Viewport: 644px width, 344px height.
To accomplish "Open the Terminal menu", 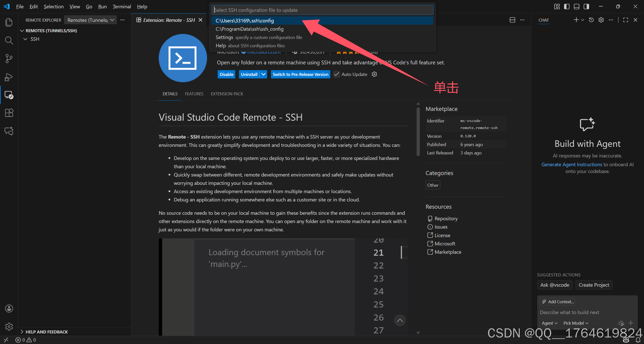I will click(x=122, y=7).
